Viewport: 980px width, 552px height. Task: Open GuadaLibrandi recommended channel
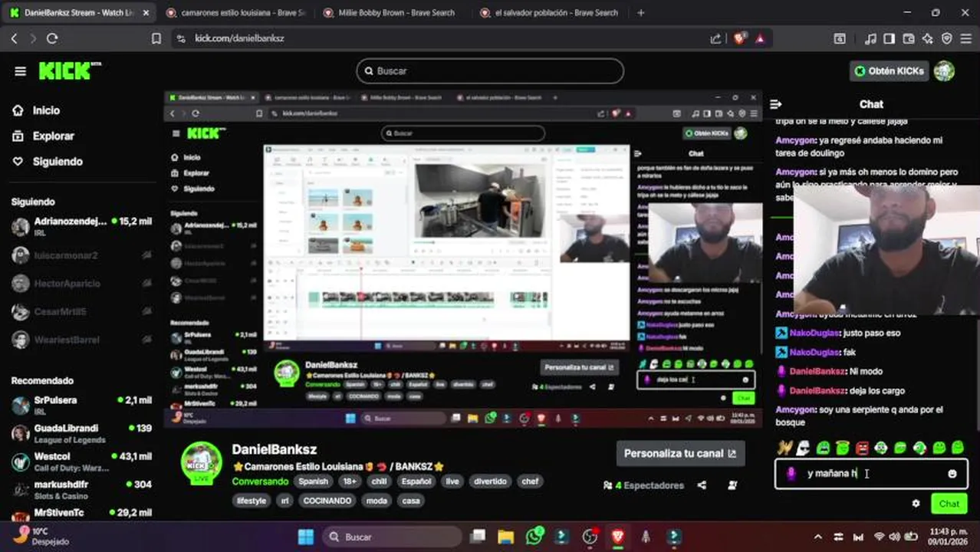[x=81, y=433]
